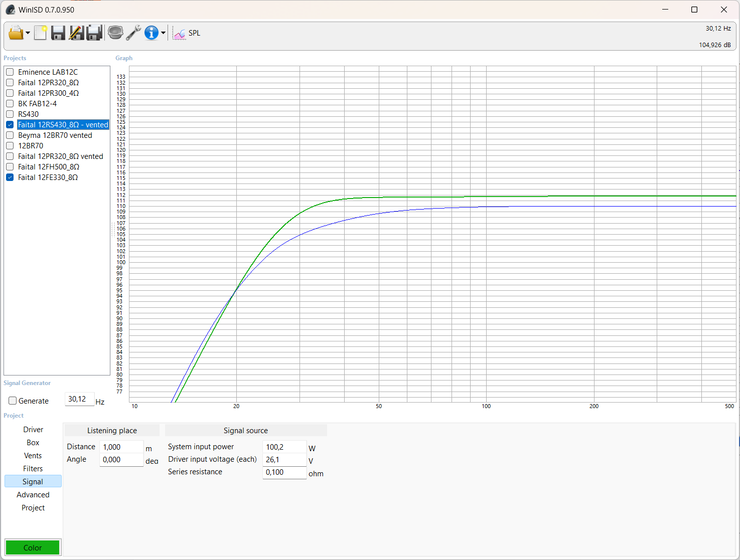Screen dimensions: 740x560
Task: Select the Faital 12FE330_8Ω project name
Action: pos(48,177)
